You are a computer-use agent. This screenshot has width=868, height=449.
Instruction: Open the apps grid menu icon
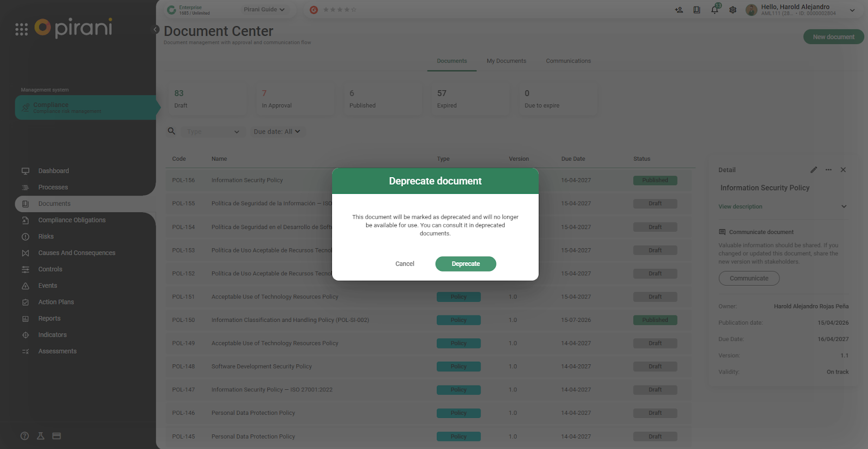[x=22, y=29]
